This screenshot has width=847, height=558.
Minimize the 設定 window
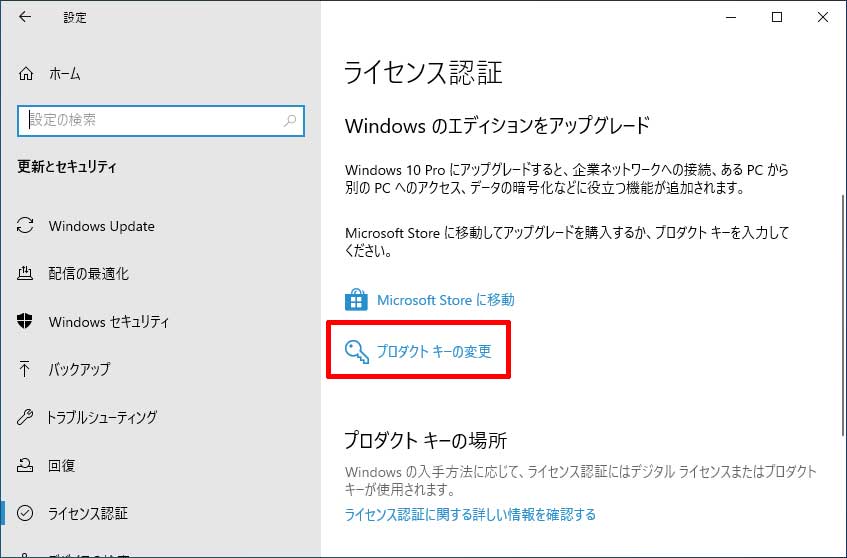(731, 17)
